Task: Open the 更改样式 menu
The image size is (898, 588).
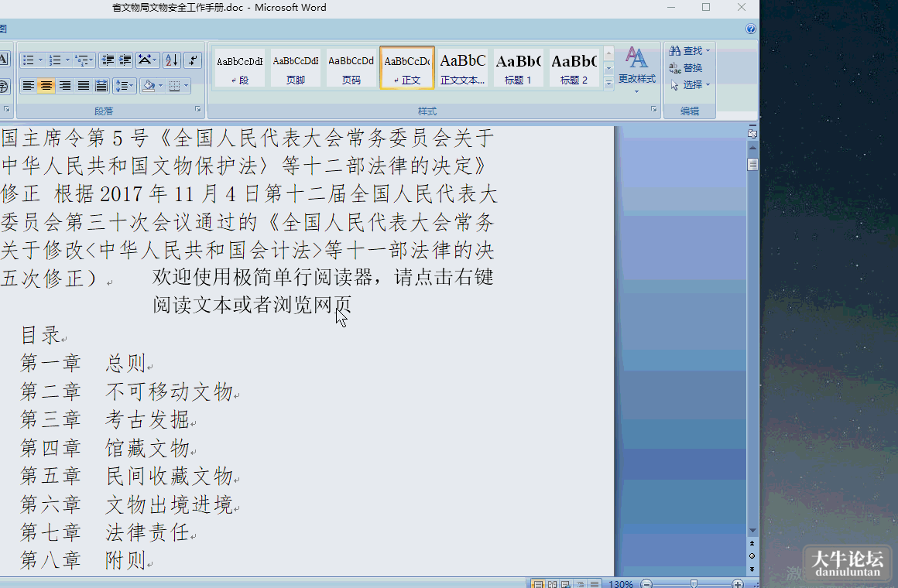Action: pos(637,70)
